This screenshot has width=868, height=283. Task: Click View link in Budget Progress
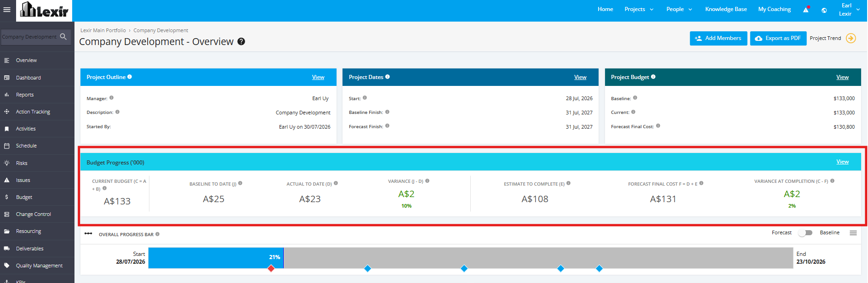tap(842, 162)
